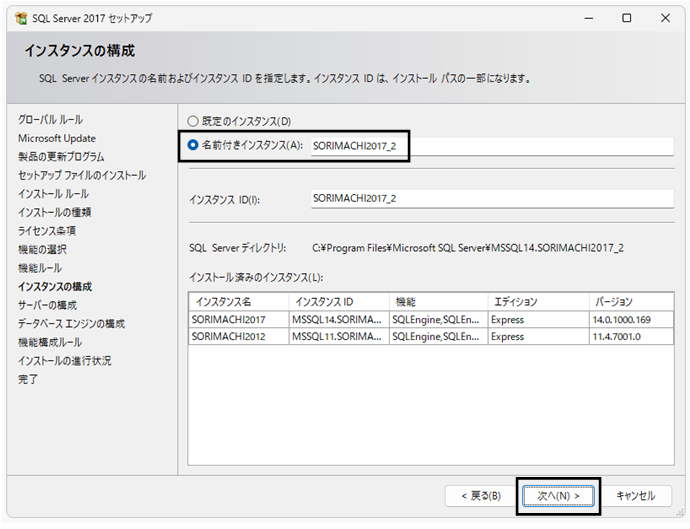The width and height of the screenshot is (690, 529).
Task: Click the named instance name input field
Action: pos(492,146)
